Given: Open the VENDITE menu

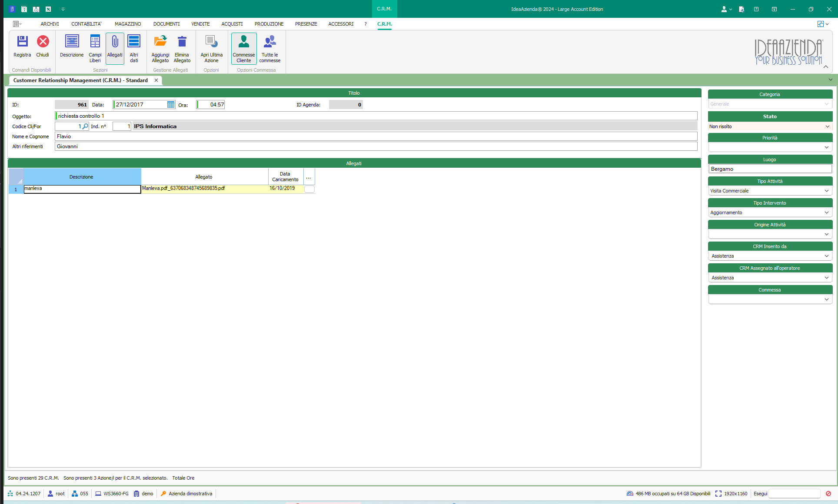Looking at the screenshot, I should 200,24.
